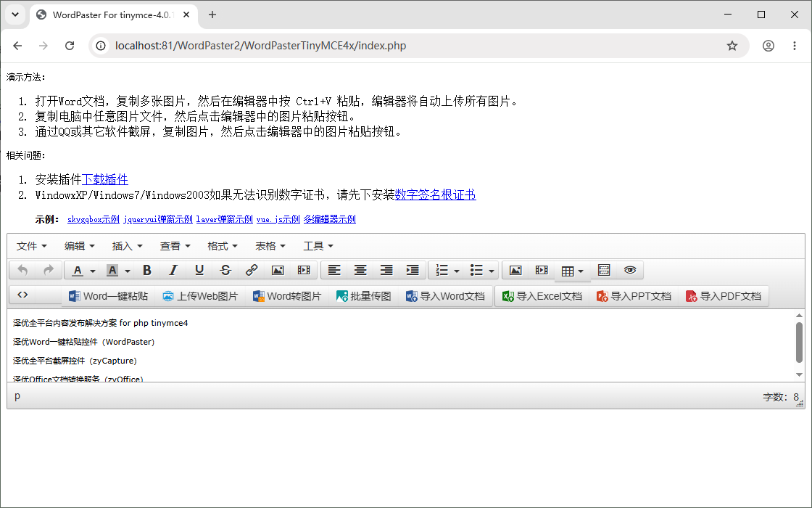Click second media icon before table button
This screenshot has width=812, height=508.
[542, 270]
